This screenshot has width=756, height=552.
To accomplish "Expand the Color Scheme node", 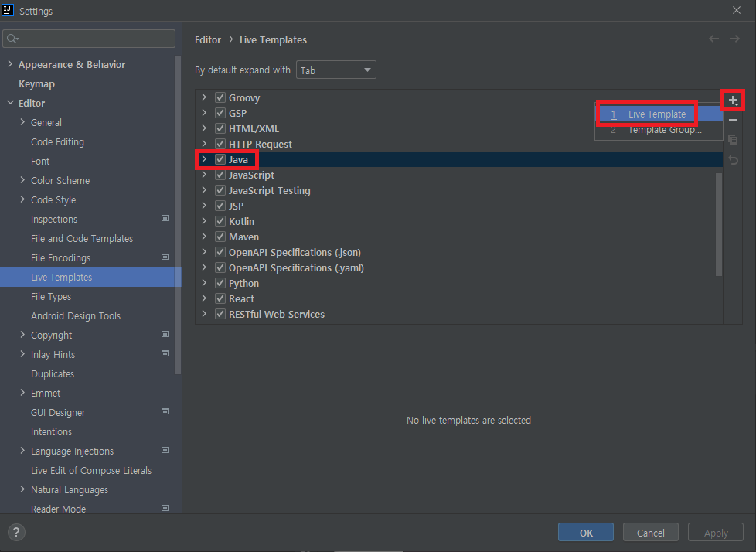I will [22, 180].
